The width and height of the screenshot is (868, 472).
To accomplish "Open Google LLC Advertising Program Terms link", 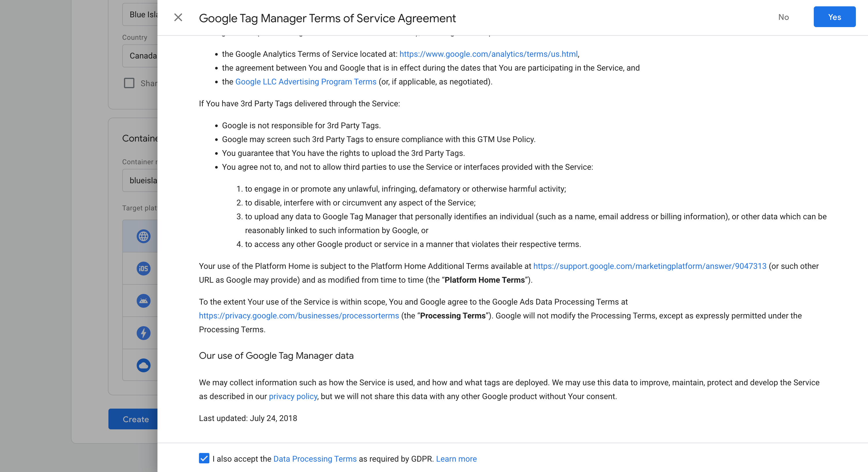I will coord(306,82).
